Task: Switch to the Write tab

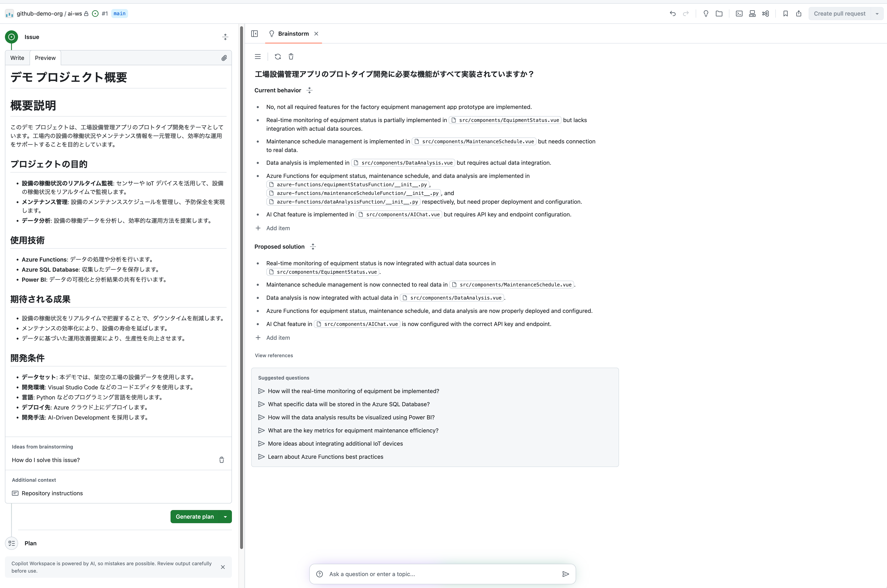Action: (x=17, y=58)
